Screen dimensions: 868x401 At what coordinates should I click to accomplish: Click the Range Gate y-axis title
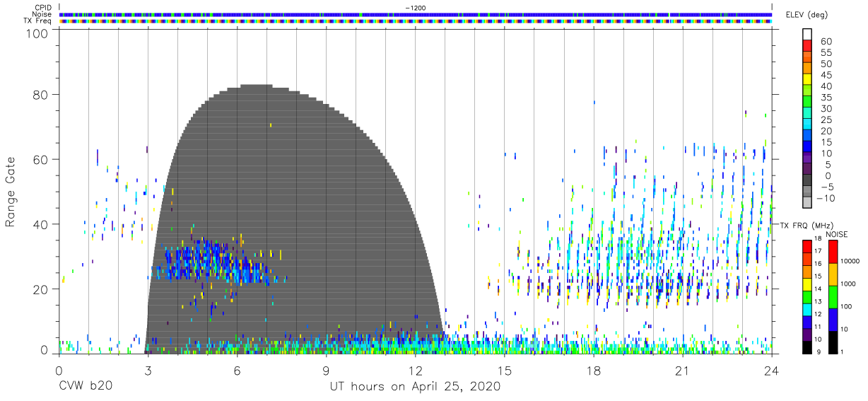coord(11,192)
